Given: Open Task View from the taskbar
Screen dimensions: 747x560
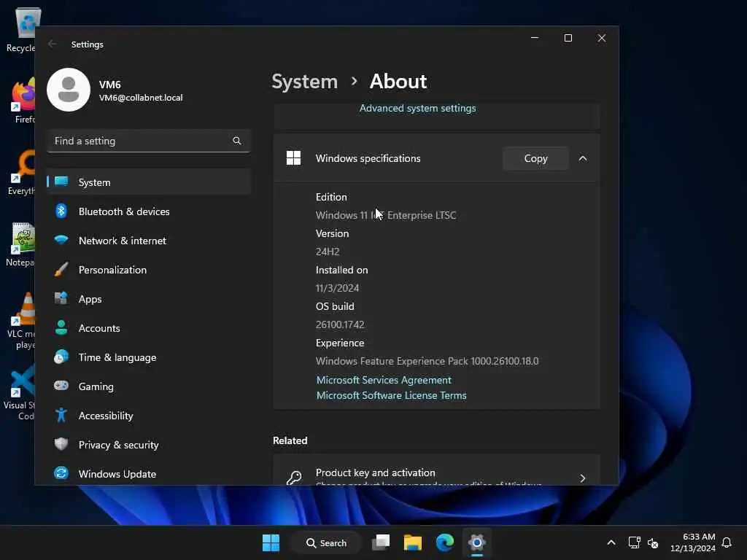Looking at the screenshot, I should pos(381,542).
